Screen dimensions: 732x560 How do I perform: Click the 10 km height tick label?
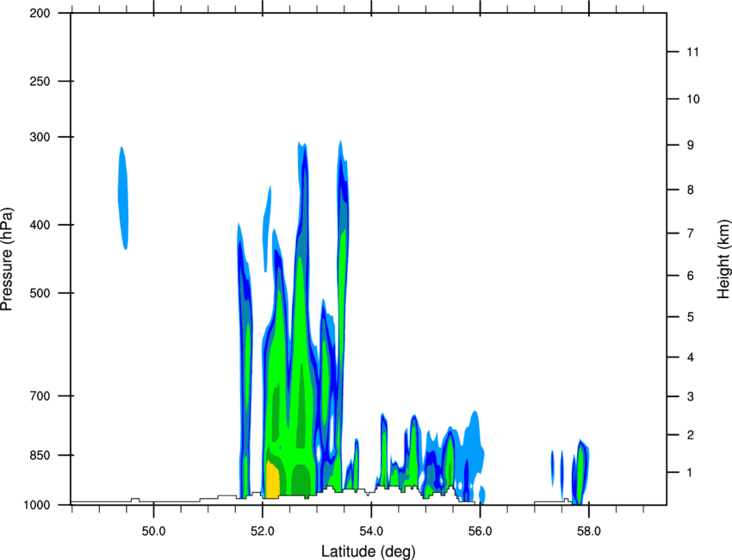pos(693,99)
